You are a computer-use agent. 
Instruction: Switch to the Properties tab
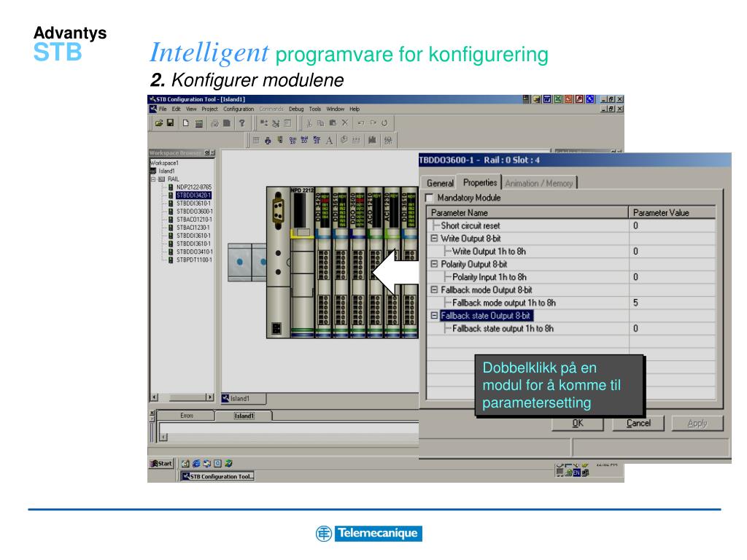(x=480, y=182)
